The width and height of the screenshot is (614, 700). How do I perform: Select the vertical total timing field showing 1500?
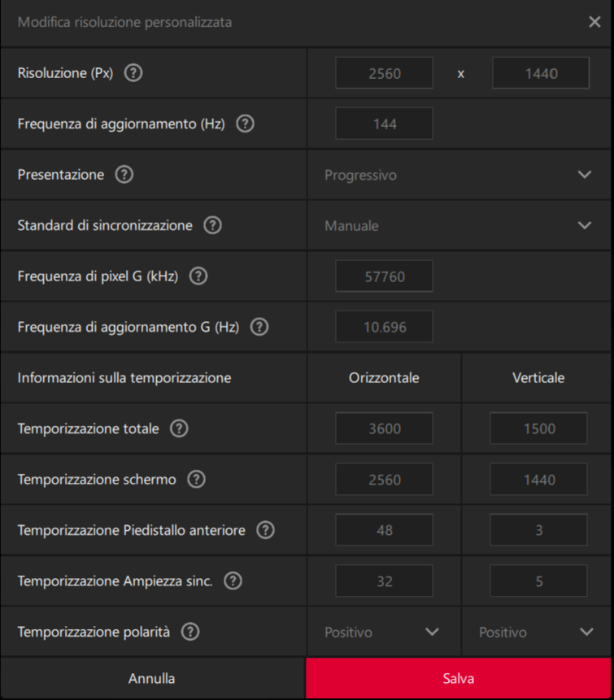pos(538,428)
